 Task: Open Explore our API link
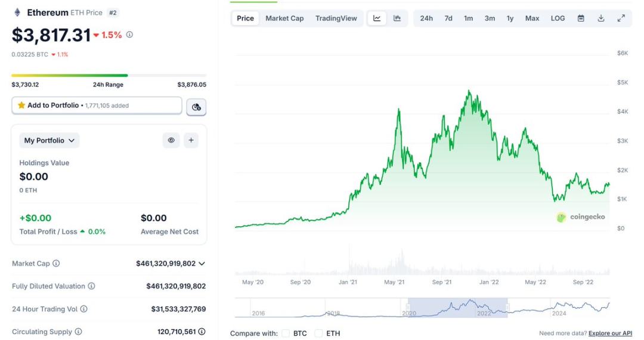pyautogui.click(x=611, y=333)
